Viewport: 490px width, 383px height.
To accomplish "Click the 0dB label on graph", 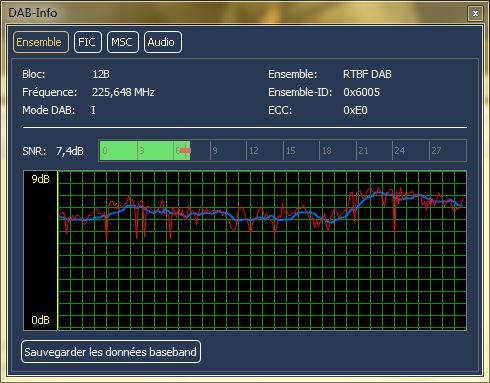I will click(40, 320).
